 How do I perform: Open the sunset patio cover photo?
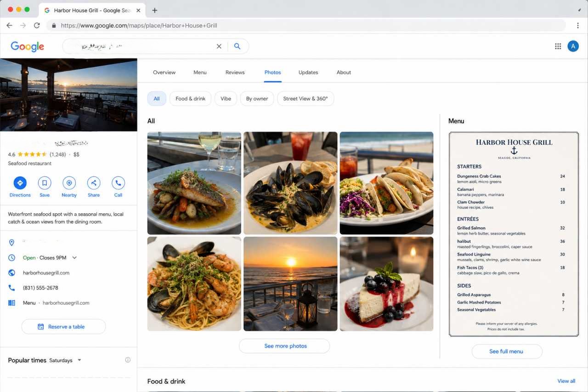(68, 95)
